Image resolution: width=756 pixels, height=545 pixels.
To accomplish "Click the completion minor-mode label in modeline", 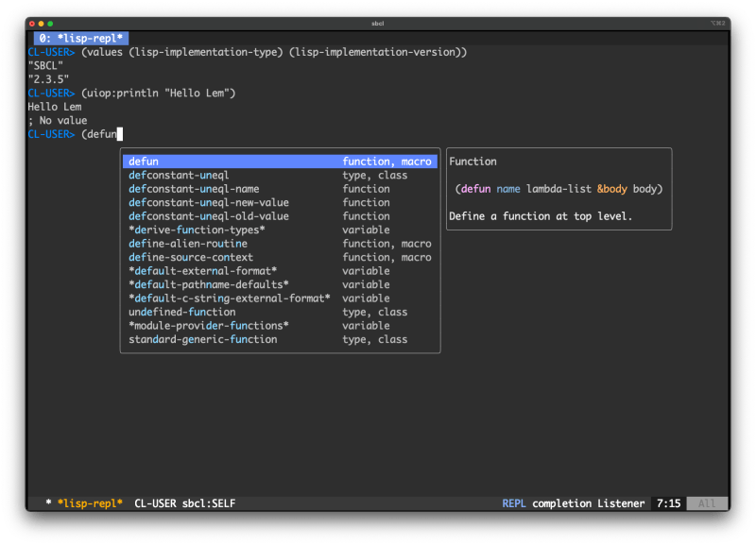I will tap(560, 503).
